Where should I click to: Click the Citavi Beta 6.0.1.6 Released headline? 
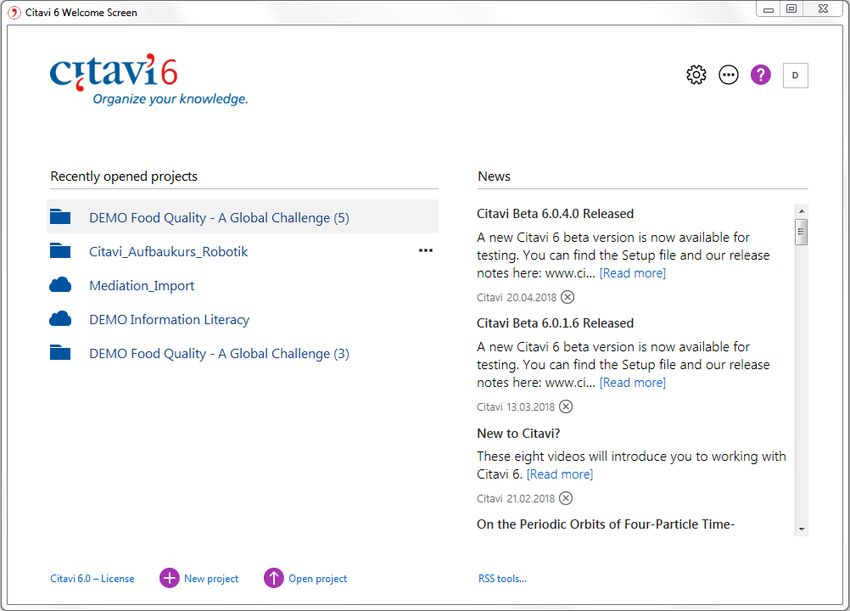click(555, 323)
